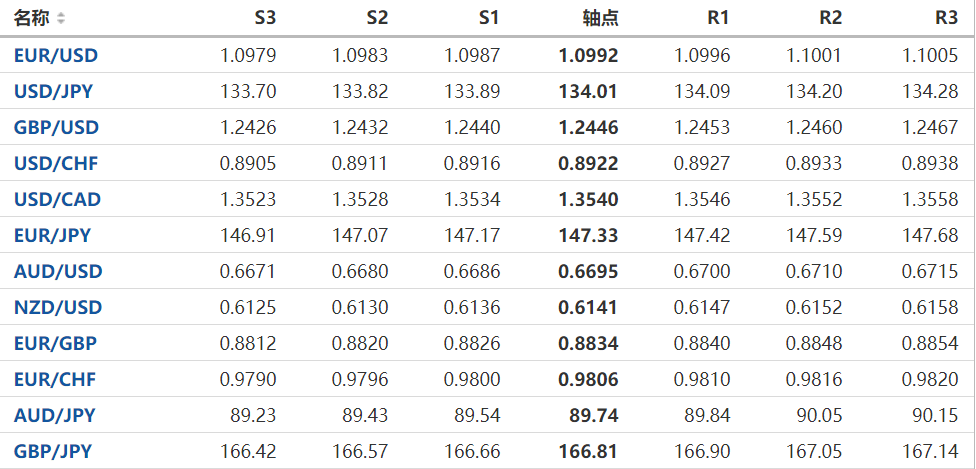
Task: Open the USD/CHF pair link
Action: pyautogui.click(x=56, y=164)
